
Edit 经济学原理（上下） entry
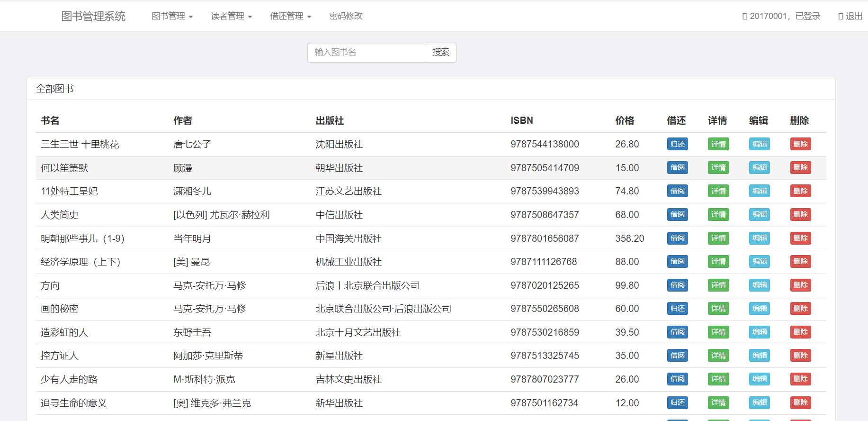[x=760, y=261]
